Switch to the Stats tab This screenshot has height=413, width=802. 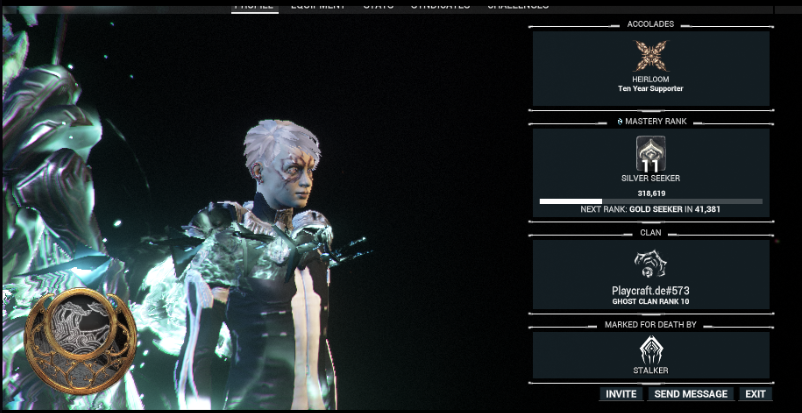click(x=378, y=5)
